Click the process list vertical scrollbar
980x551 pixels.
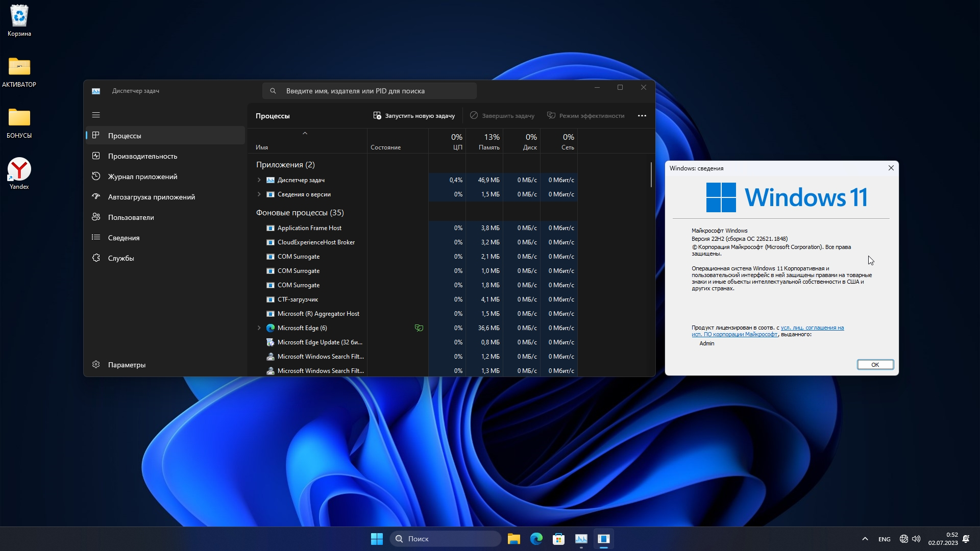click(x=651, y=175)
